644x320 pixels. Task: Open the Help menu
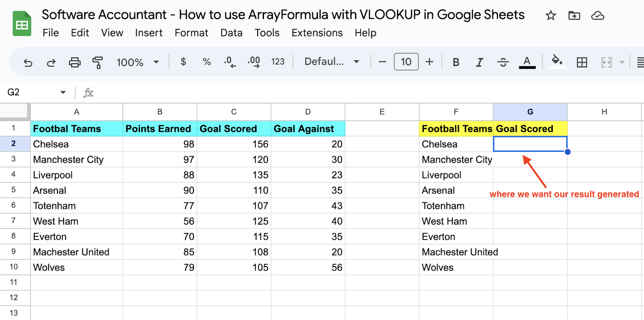click(x=365, y=33)
